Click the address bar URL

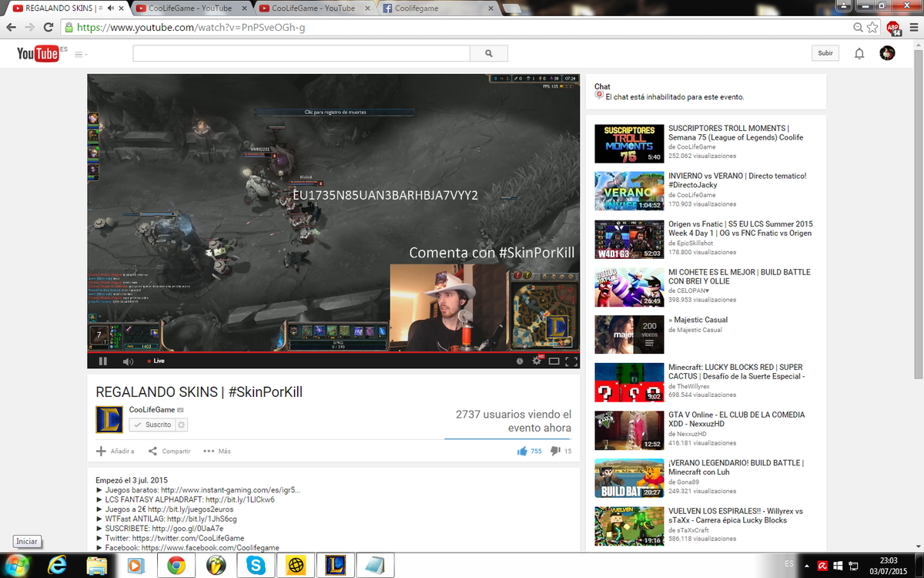point(191,27)
